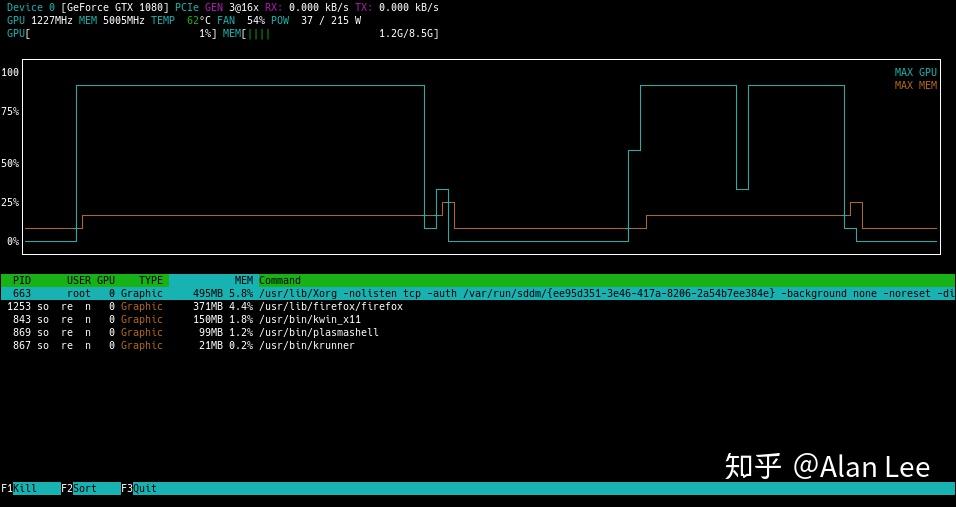956x507 pixels.
Task: Select the PID column header
Action: pos(22,280)
